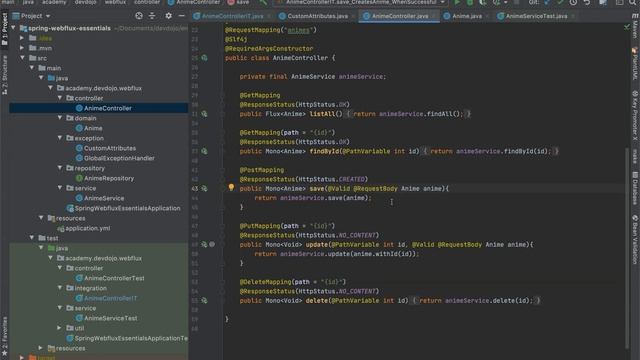Select the AnimeController.java tab

[400, 16]
